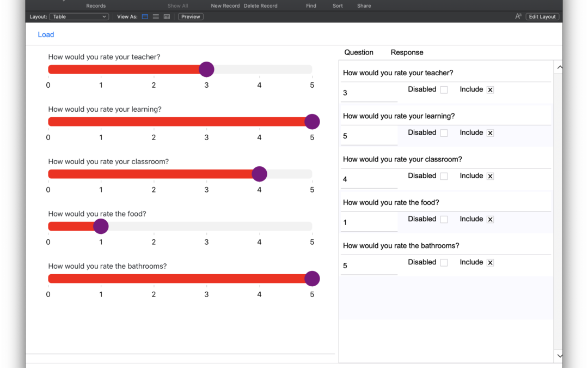Toggle Include checkbox for classroom question
Viewport: 588px width, 368px height.
(x=490, y=176)
